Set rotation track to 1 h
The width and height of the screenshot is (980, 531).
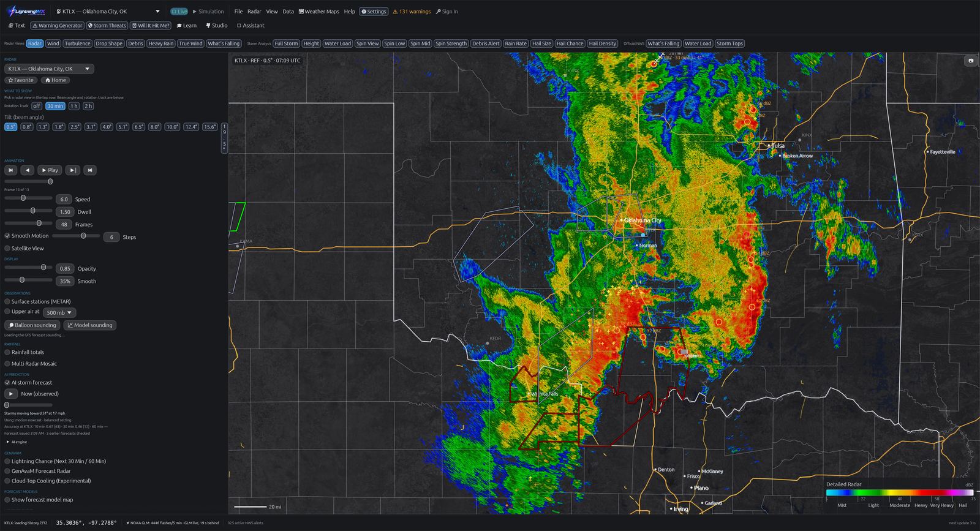(x=73, y=106)
